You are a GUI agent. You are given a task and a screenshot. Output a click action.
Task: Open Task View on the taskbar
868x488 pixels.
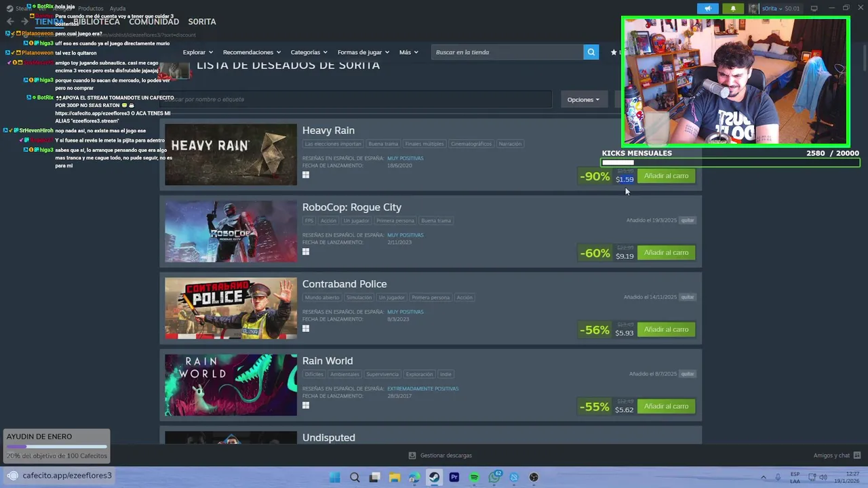pos(374,477)
